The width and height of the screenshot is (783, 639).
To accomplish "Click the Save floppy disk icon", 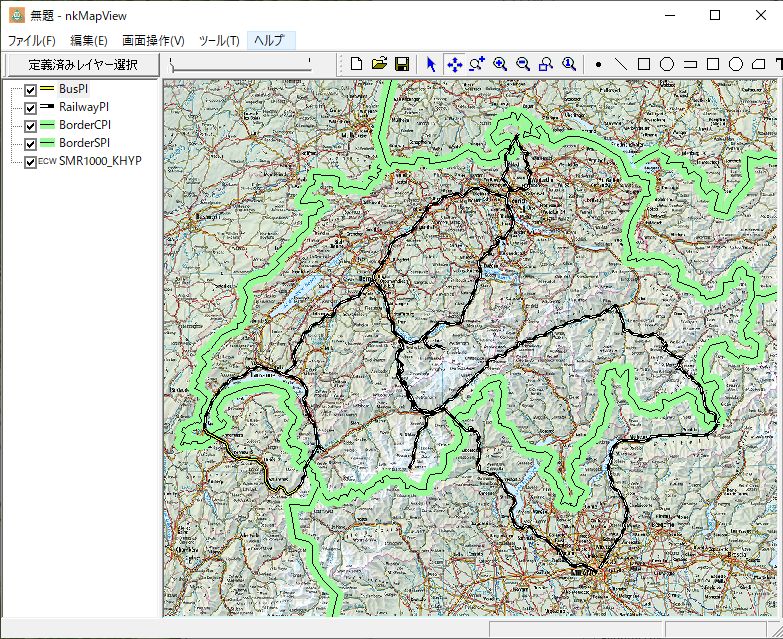I will point(401,64).
